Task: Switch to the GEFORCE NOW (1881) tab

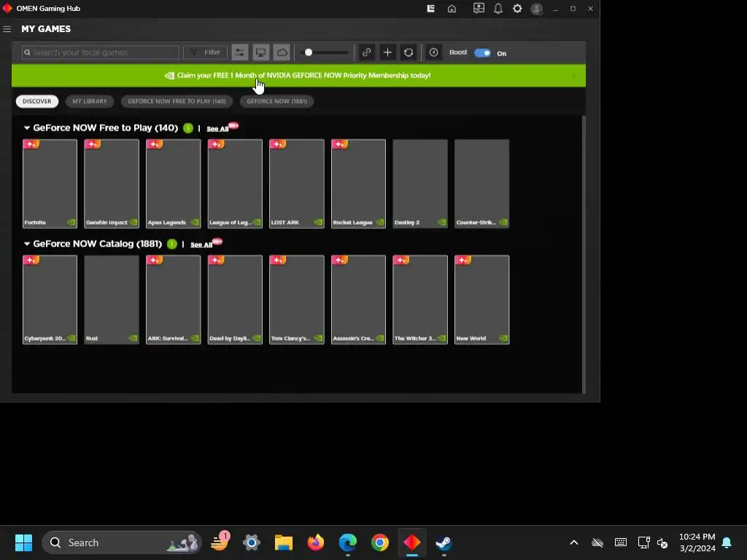Action: (x=276, y=101)
